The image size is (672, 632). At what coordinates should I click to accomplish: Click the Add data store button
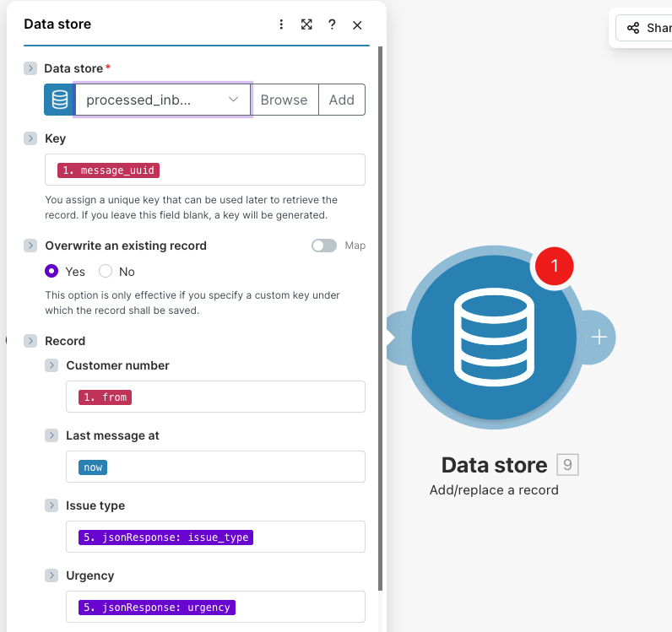pyautogui.click(x=342, y=100)
